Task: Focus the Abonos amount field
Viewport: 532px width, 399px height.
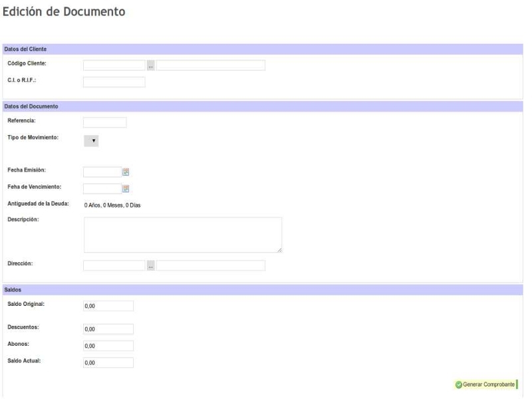Action: 108,346
